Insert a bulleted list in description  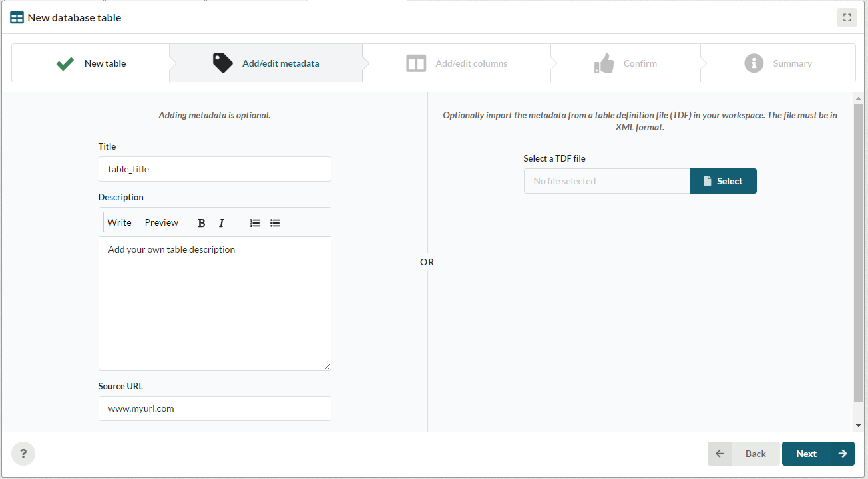click(275, 223)
